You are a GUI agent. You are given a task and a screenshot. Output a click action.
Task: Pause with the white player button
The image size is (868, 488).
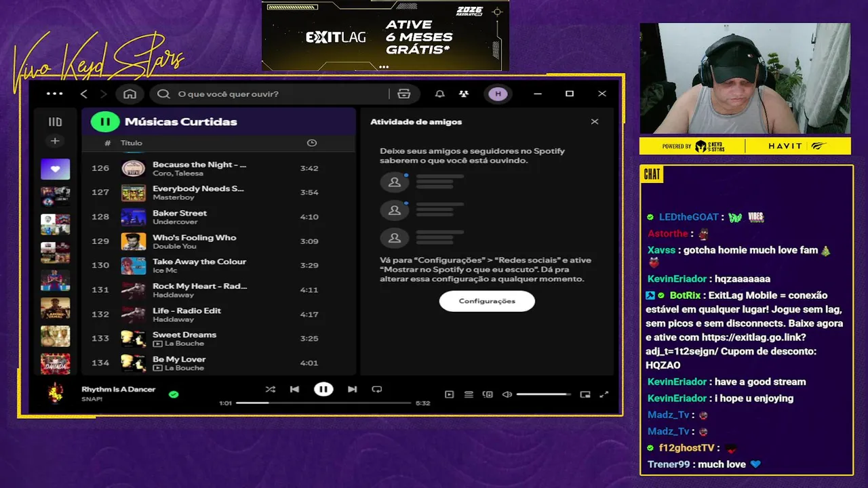[x=323, y=389]
